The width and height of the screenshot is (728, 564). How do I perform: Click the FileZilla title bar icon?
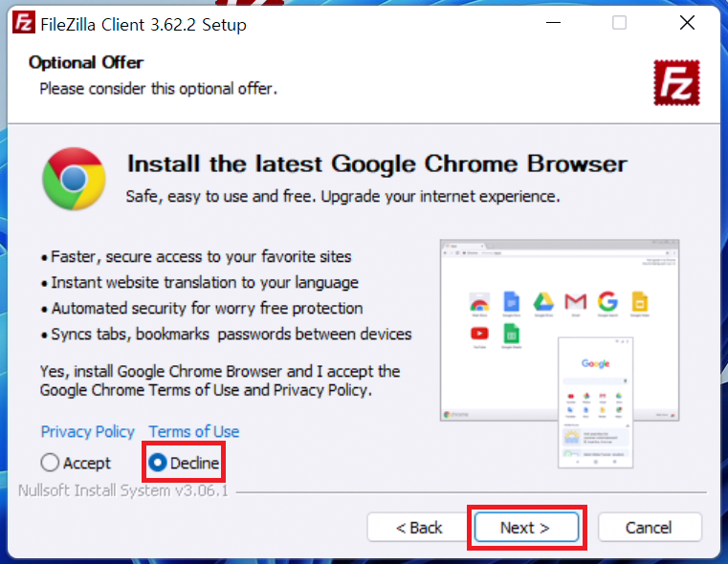[x=23, y=23]
